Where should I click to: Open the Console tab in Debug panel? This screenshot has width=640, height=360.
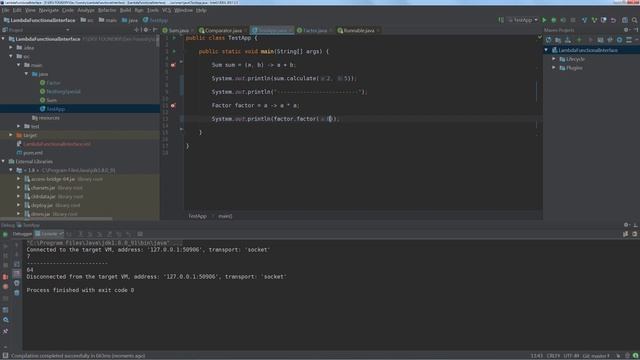click(x=49, y=234)
